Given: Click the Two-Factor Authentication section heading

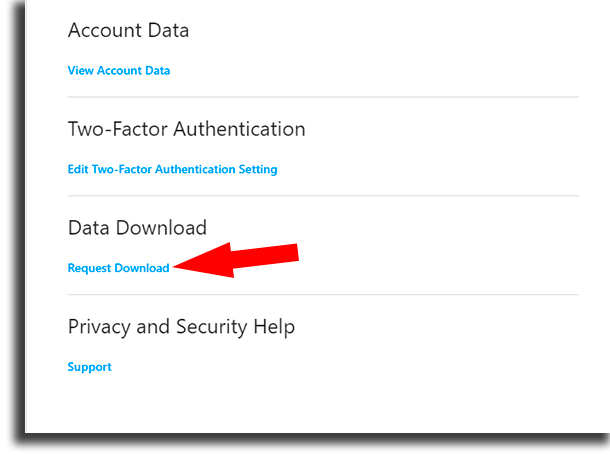Looking at the screenshot, I should click(x=186, y=129).
